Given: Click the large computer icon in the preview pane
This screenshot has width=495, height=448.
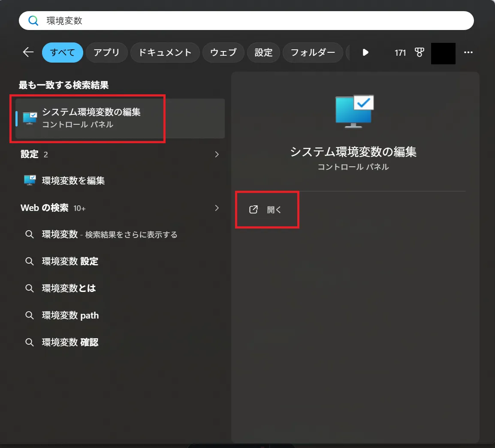Looking at the screenshot, I should tap(353, 111).
